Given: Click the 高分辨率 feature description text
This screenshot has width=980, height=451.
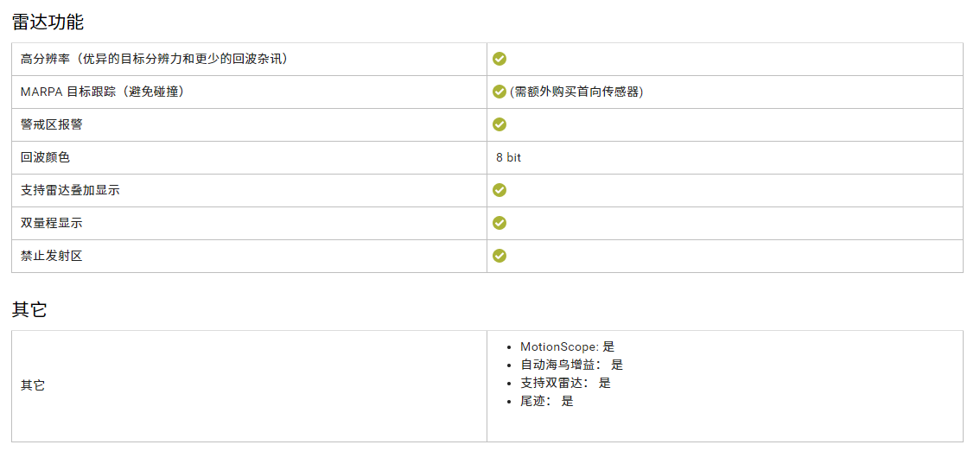Looking at the screenshot, I should pos(154,59).
